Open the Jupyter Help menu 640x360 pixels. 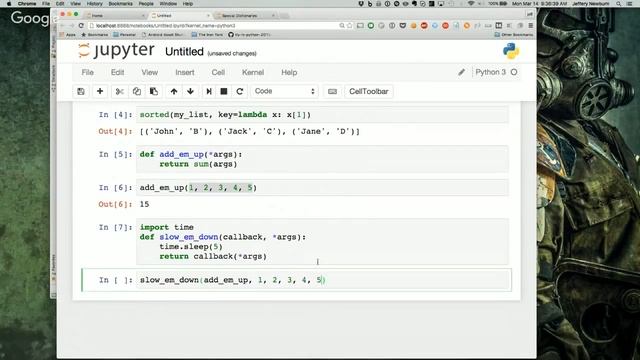(289, 72)
